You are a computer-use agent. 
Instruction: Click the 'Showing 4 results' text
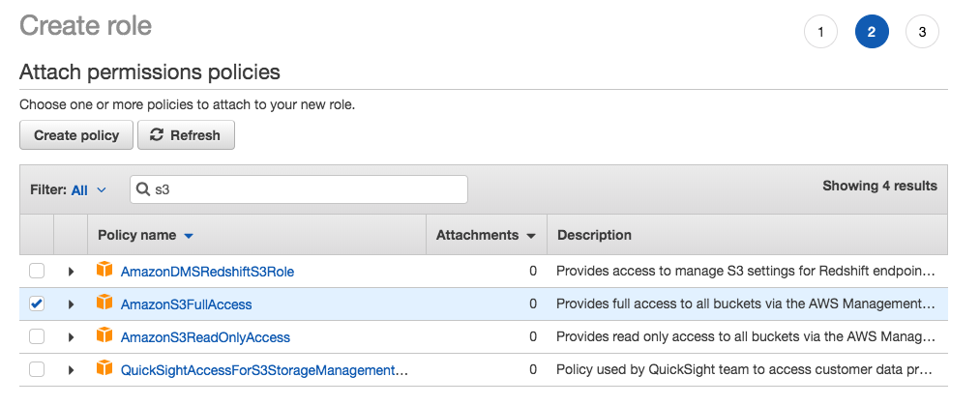(879, 186)
